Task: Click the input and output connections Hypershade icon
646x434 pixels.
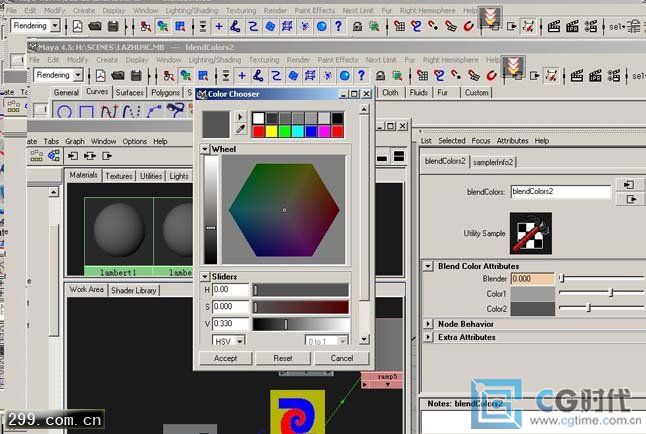Action: 90,156
